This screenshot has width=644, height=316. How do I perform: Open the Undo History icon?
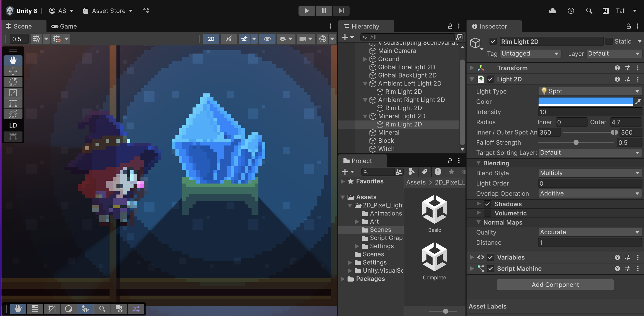[571, 11]
